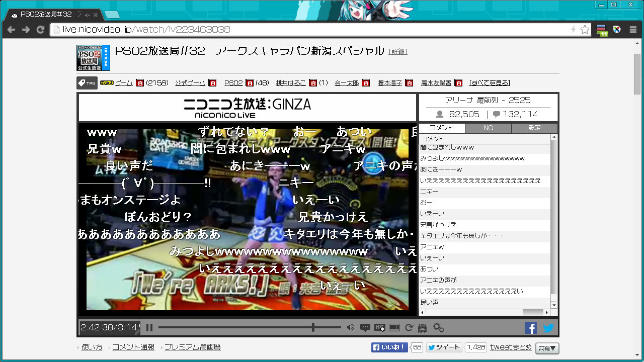Reload the player with refresh icon
644x362 pixels.
(409, 328)
